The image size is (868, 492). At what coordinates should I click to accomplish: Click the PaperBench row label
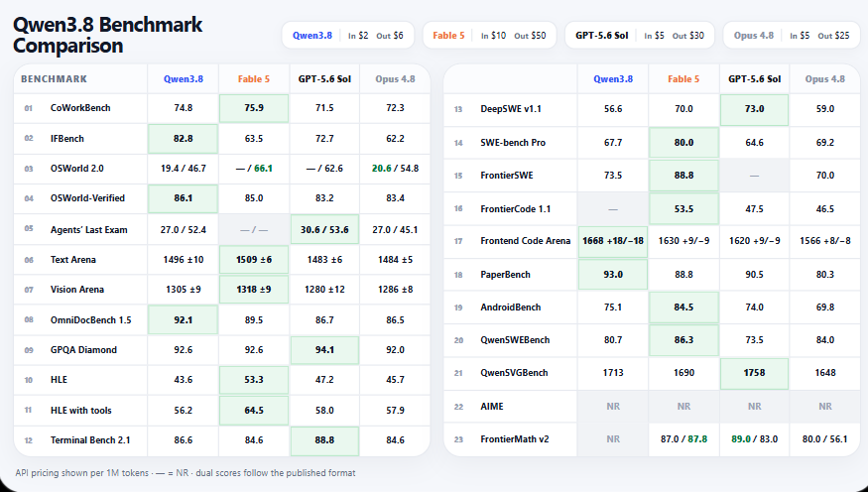point(505,275)
